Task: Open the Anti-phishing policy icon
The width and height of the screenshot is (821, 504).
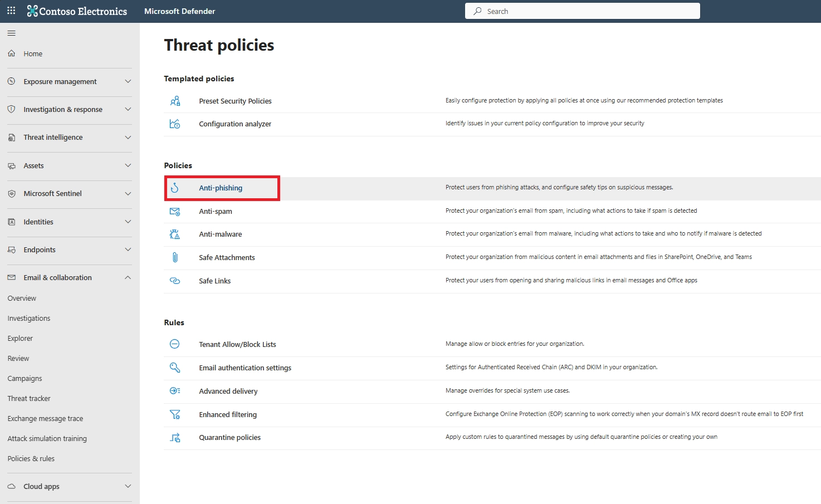Action: click(175, 188)
